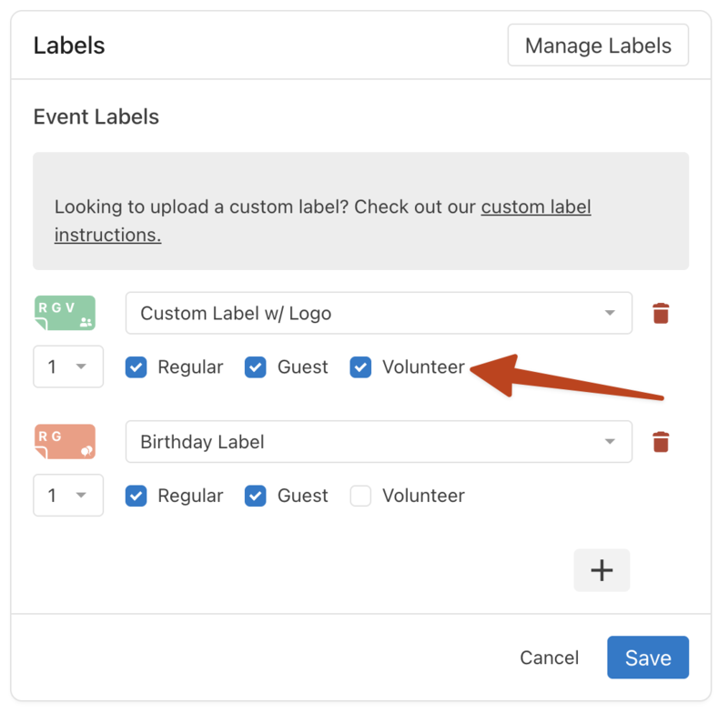The width and height of the screenshot is (728, 713).
Task: Save the label settings
Action: pos(648,658)
